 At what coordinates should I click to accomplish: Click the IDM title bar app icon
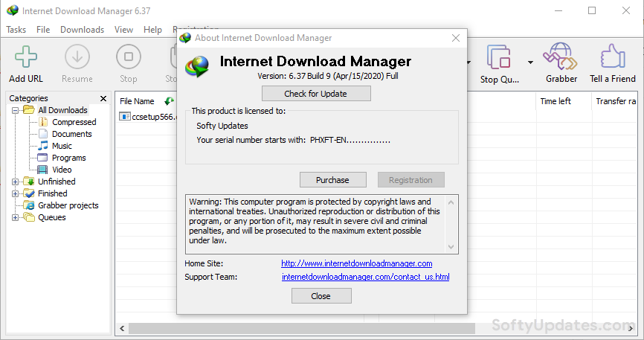tap(13, 10)
